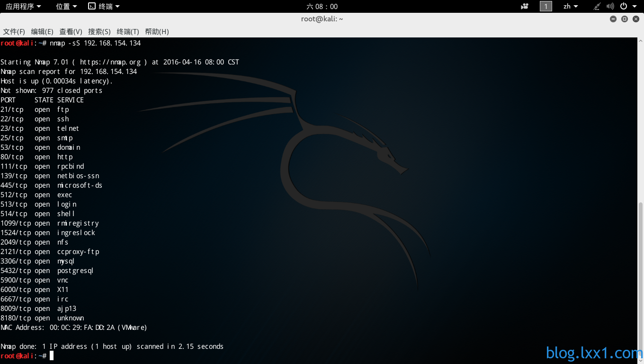Open the screen recorder camera icon

[525, 6]
